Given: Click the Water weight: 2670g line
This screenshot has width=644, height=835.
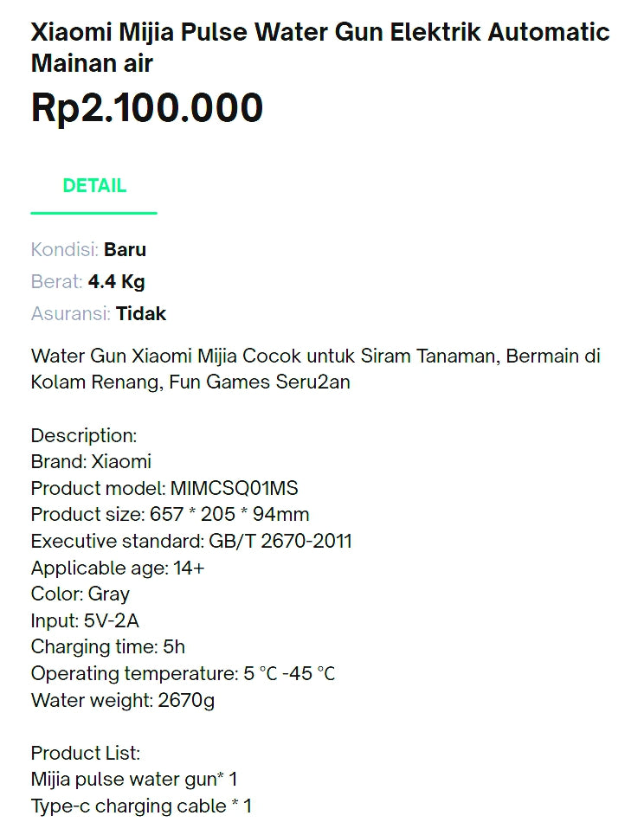Looking at the screenshot, I should point(123,700).
